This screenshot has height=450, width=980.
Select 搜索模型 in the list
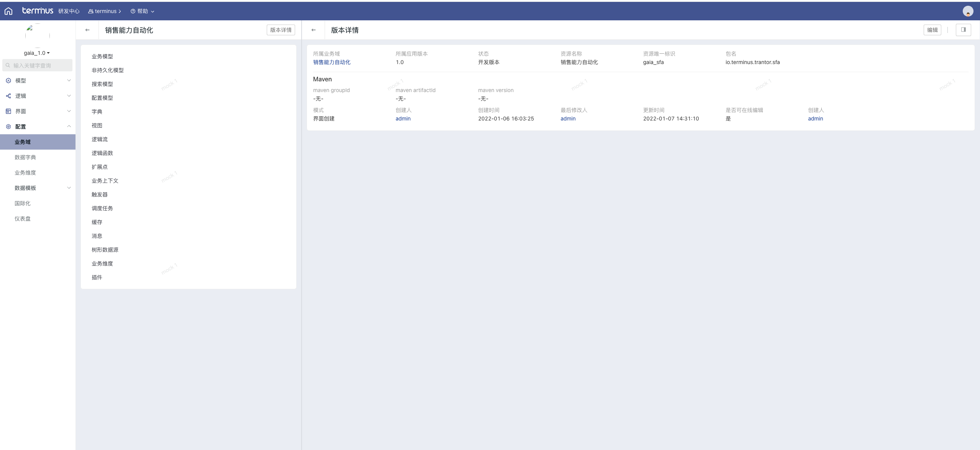102,84
